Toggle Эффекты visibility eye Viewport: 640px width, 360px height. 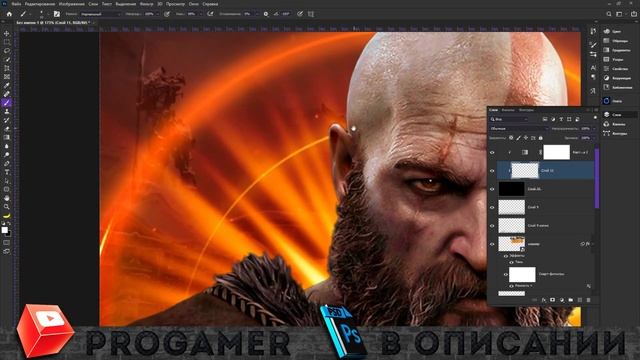pyautogui.click(x=506, y=256)
